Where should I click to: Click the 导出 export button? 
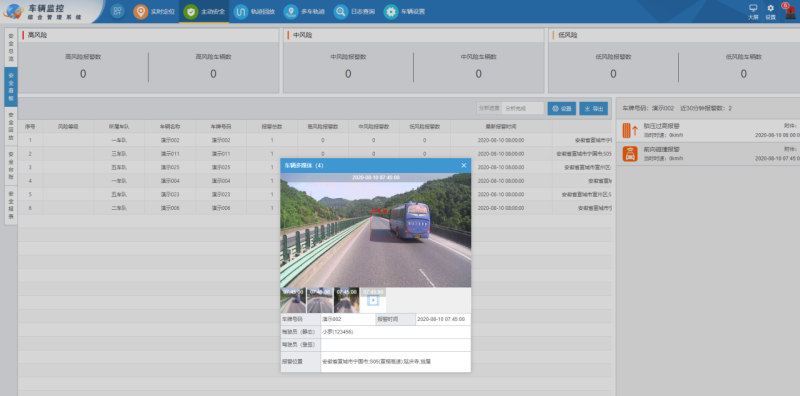593,109
